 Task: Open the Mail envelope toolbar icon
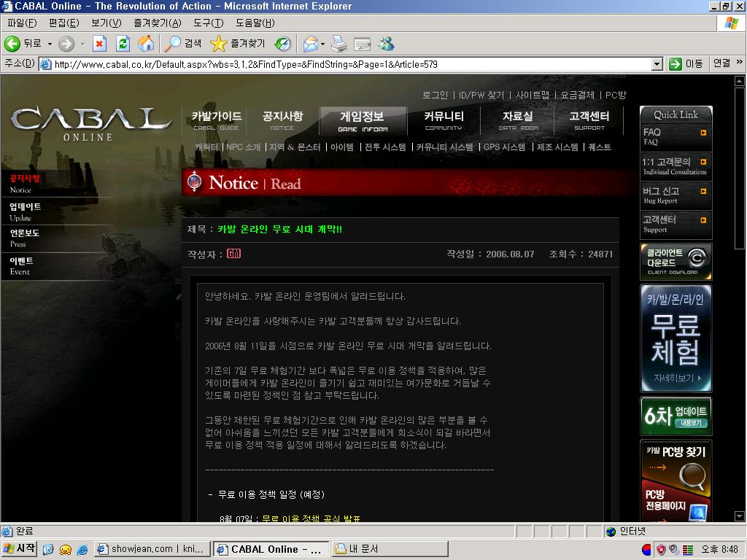point(310,44)
